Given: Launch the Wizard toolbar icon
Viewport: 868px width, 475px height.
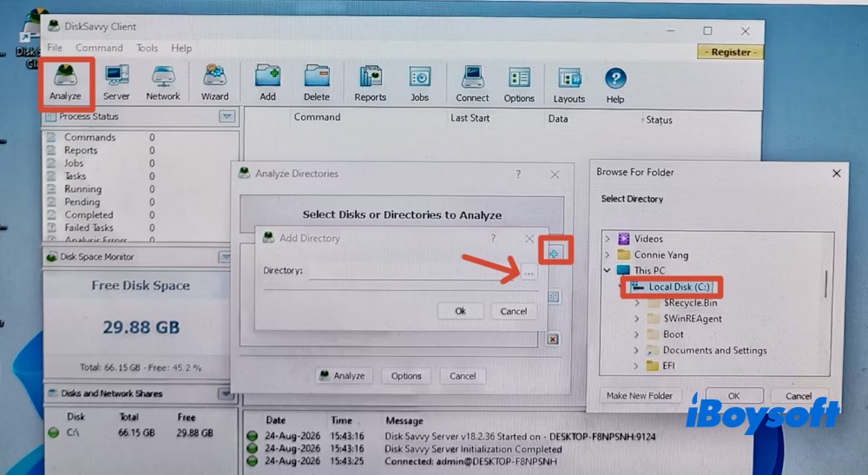Looking at the screenshot, I should coord(214,82).
